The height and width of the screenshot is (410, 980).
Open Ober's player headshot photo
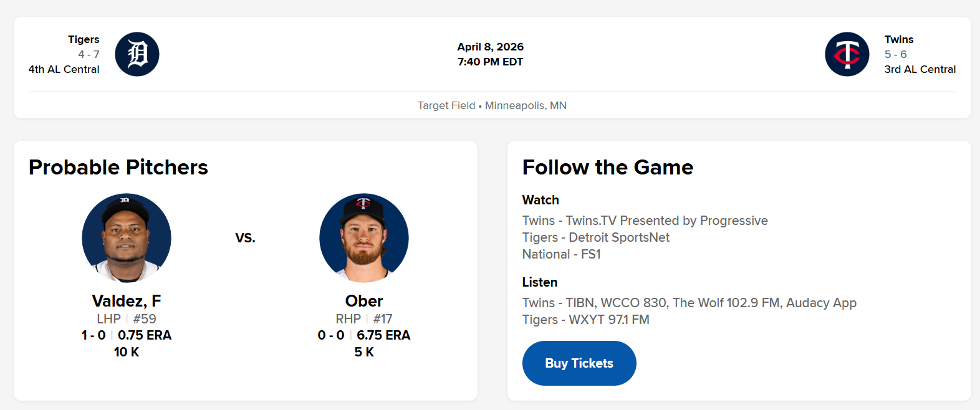[364, 238]
